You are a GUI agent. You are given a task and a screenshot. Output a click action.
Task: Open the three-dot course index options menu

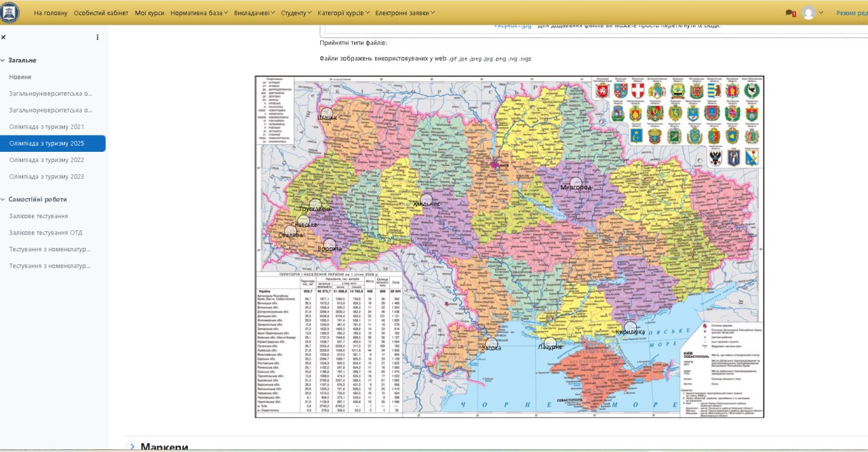pos(97,37)
